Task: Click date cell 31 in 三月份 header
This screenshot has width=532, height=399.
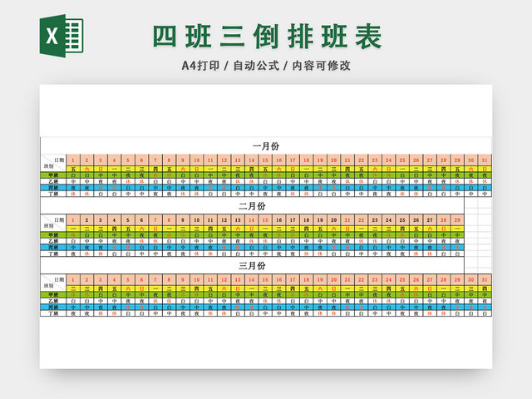Action: pos(485,279)
